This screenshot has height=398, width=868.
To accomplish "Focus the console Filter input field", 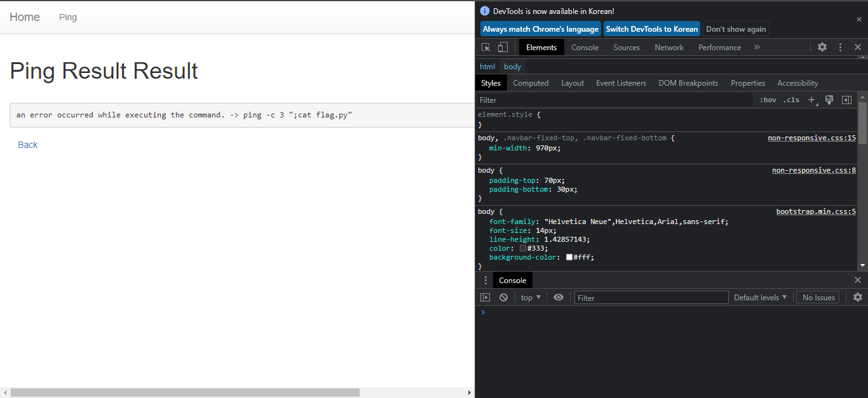I will pyautogui.click(x=651, y=297).
